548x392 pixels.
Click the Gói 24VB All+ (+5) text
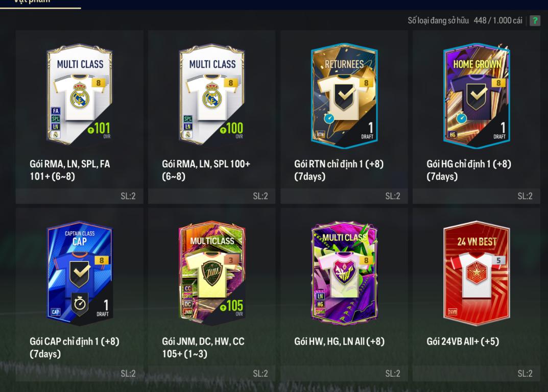pos(462,341)
